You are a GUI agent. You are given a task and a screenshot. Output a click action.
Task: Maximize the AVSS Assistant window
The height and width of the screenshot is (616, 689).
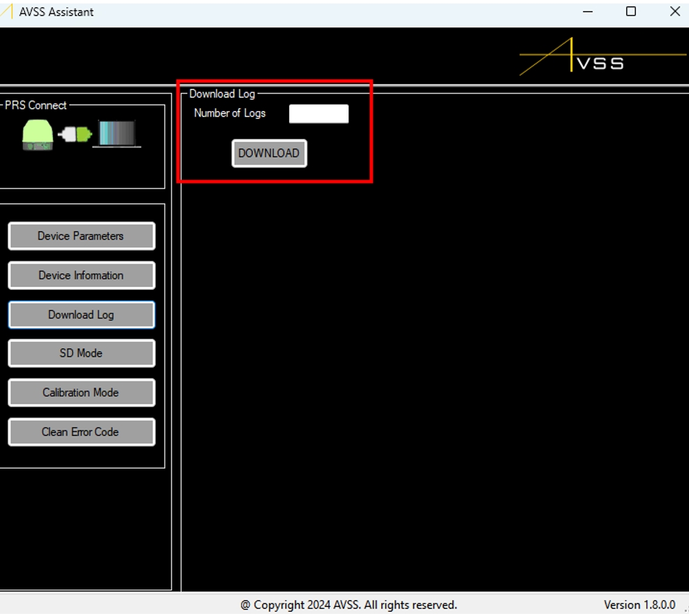tap(631, 12)
